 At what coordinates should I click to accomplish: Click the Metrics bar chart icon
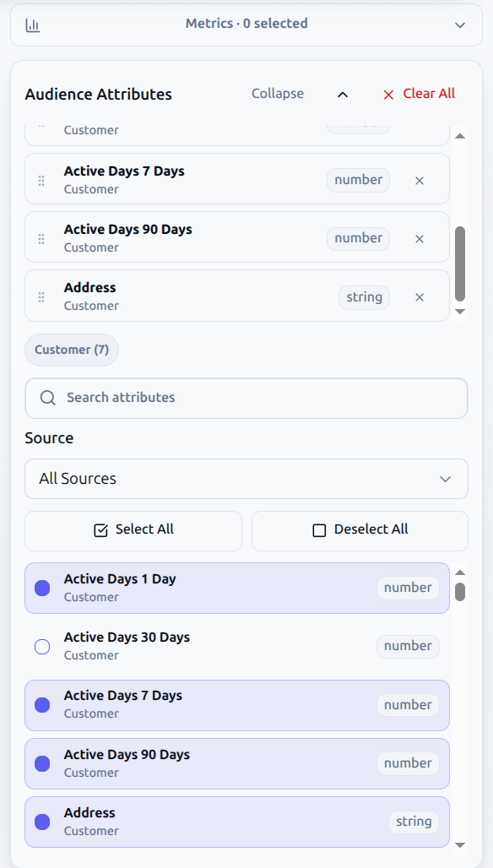(33, 25)
